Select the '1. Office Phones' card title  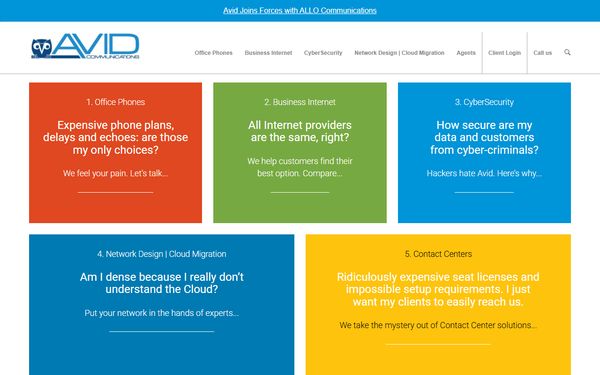click(x=116, y=102)
